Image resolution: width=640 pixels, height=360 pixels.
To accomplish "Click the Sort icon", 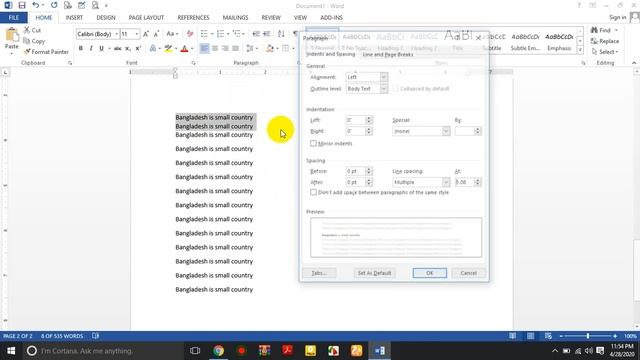I will [281, 34].
